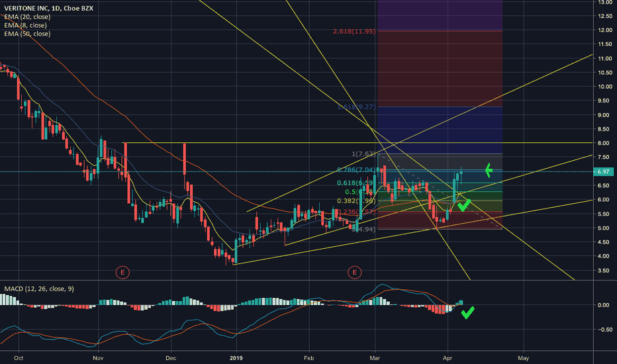Click the Nov label on time axis
Image resolution: width=617 pixels, height=364 pixels.
click(x=98, y=358)
